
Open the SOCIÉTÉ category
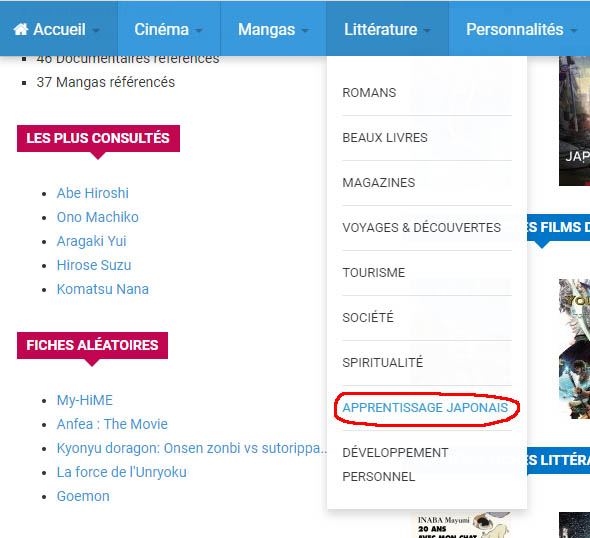(368, 318)
